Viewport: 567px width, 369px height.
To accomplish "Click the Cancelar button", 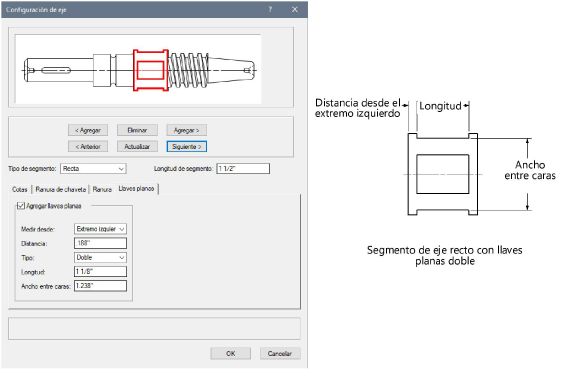I will [280, 353].
